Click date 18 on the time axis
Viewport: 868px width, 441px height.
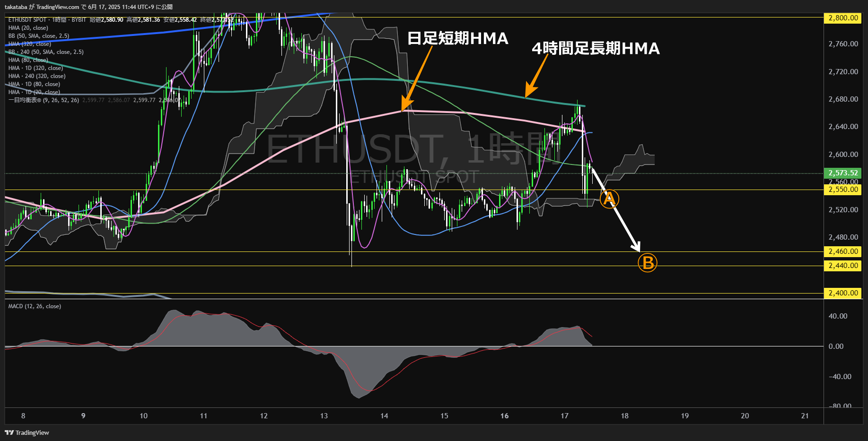624,416
